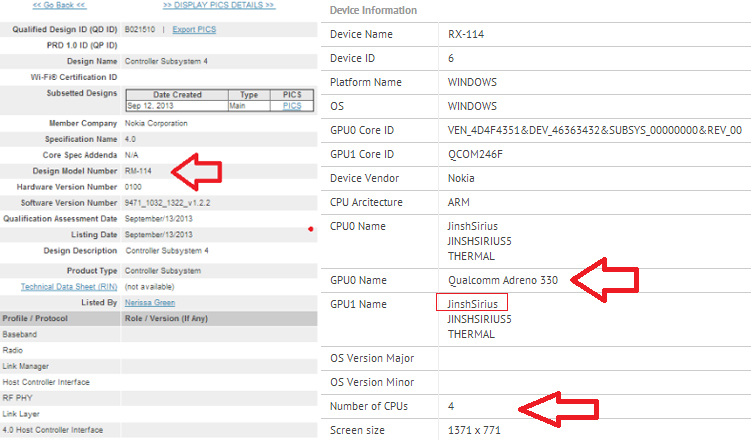Click the Export PICS link
The width and height of the screenshot is (751, 440).
194,30
